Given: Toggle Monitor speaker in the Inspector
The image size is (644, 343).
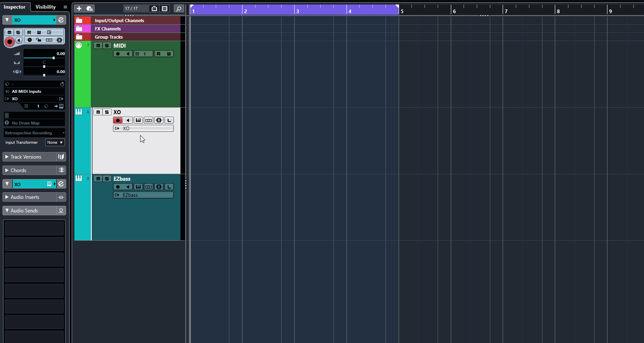Looking at the screenshot, I should pyautogui.click(x=19, y=40).
